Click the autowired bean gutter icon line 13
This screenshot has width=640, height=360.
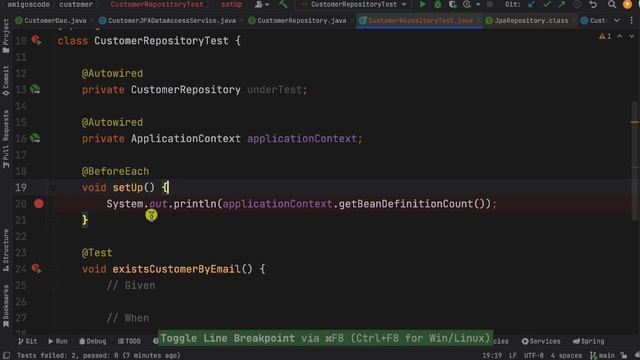[x=36, y=89]
